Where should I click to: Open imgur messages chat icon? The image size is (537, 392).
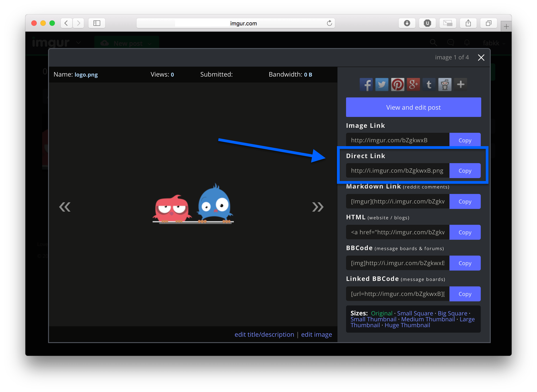pyautogui.click(x=450, y=43)
